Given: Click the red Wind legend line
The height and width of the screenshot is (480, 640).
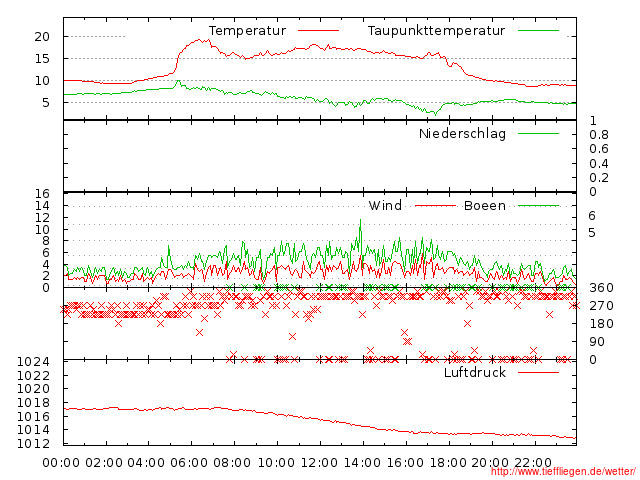Looking at the screenshot, I should 435,206.
